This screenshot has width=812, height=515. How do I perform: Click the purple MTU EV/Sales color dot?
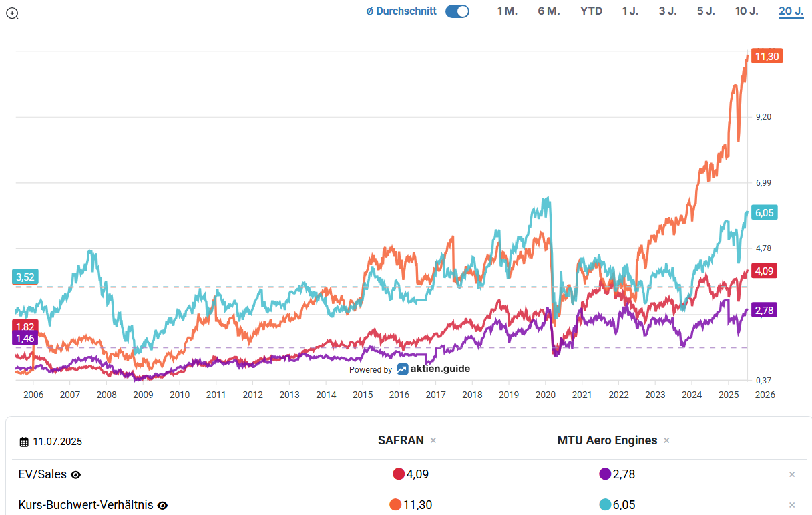(x=605, y=474)
